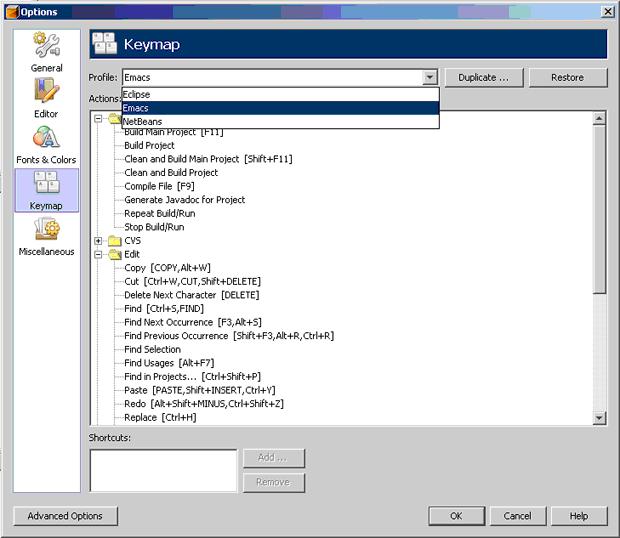The image size is (620, 538).
Task: Open Advanced Options
Action: click(65, 516)
